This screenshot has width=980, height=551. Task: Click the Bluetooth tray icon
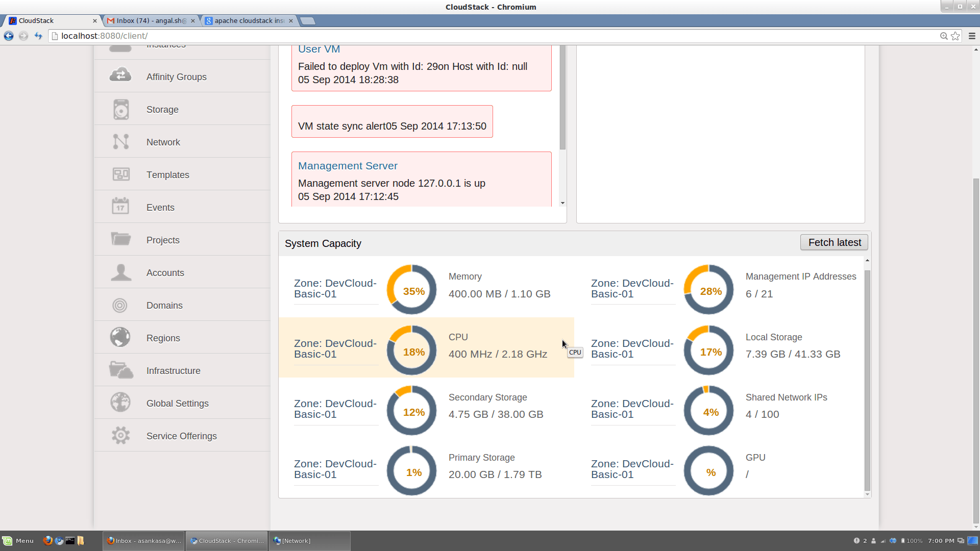click(893, 541)
